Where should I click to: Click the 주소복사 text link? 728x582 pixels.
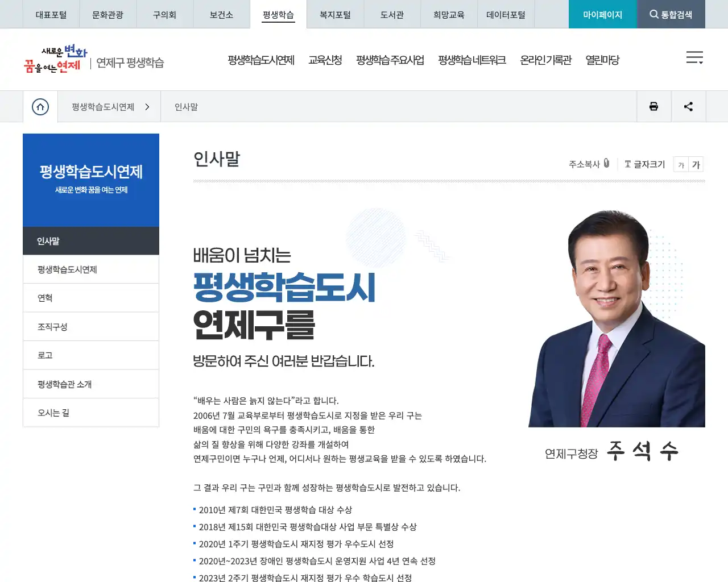[x=584, y=164]
